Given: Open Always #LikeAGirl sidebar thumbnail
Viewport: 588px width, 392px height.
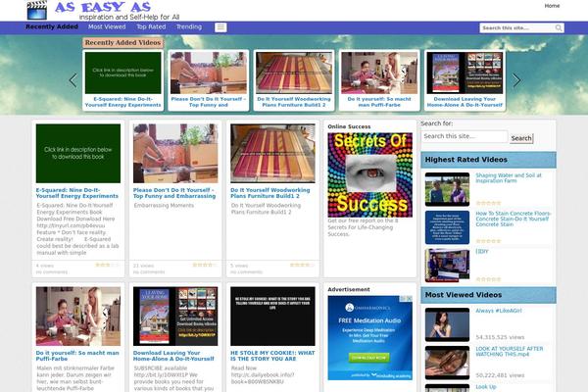Looking at the screenshot, I should [x=448, y=324].
